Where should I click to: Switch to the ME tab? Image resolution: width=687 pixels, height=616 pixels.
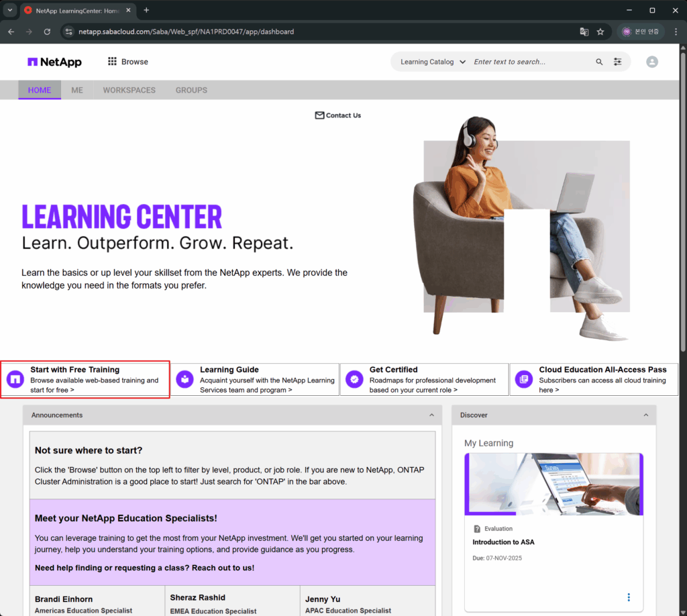point(77,90)
